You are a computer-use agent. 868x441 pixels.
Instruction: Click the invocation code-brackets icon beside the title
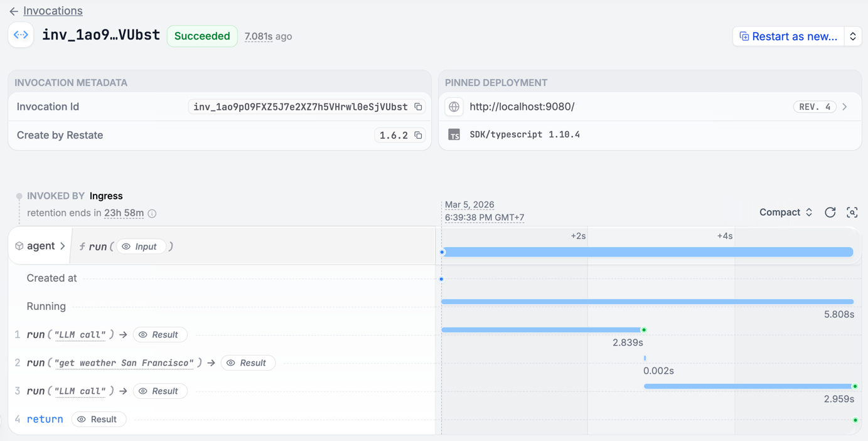(x=21, y=35)
